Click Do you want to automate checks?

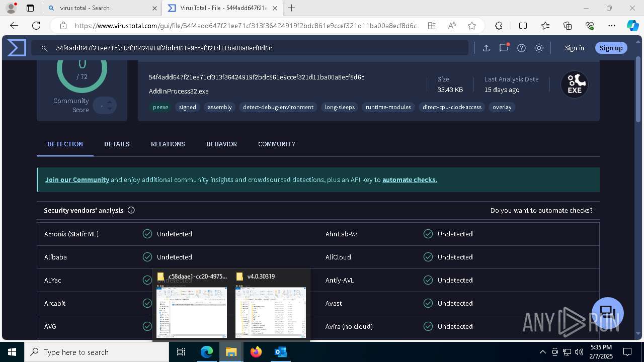[x=541, y=210]
